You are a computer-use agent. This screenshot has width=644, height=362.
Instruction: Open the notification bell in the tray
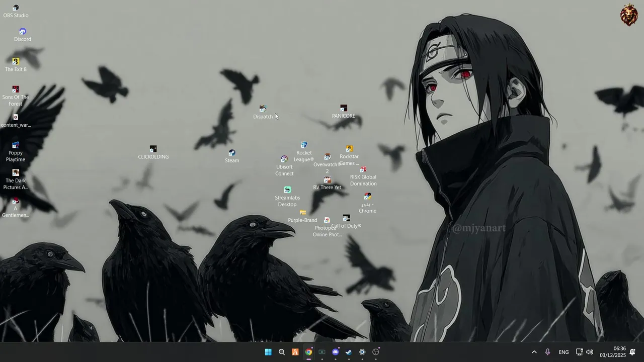632,352
